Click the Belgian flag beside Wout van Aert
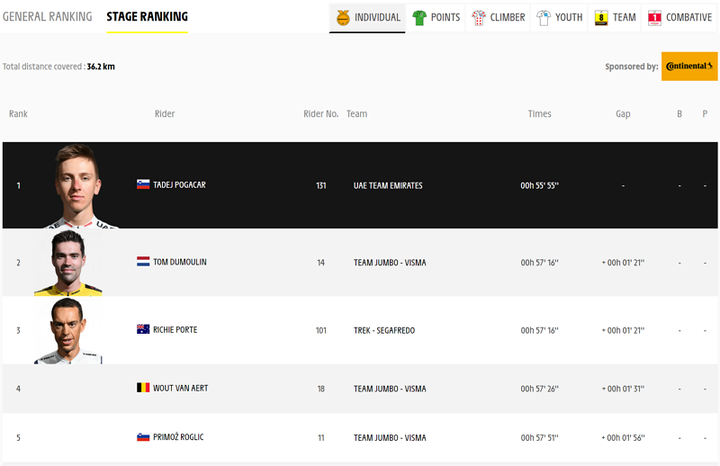Viewport: 720px width, 466px height. pyautogui.click(x=143, y=387)
